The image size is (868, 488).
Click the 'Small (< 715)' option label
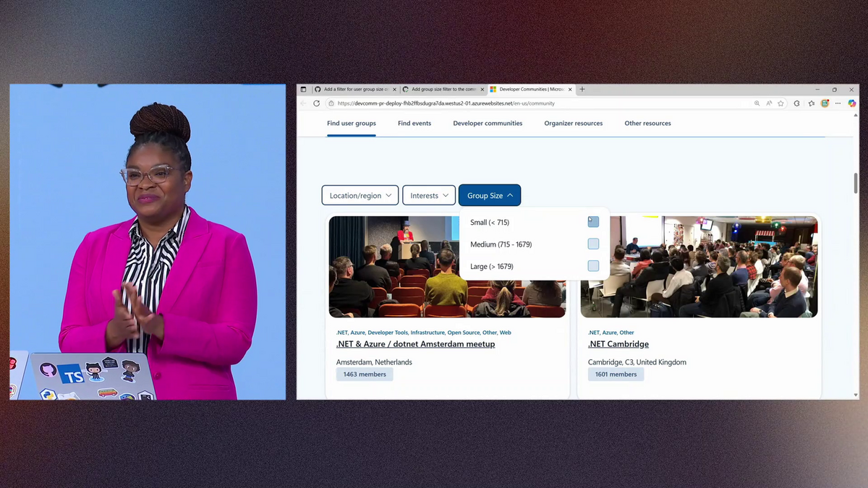coord(490,223)
